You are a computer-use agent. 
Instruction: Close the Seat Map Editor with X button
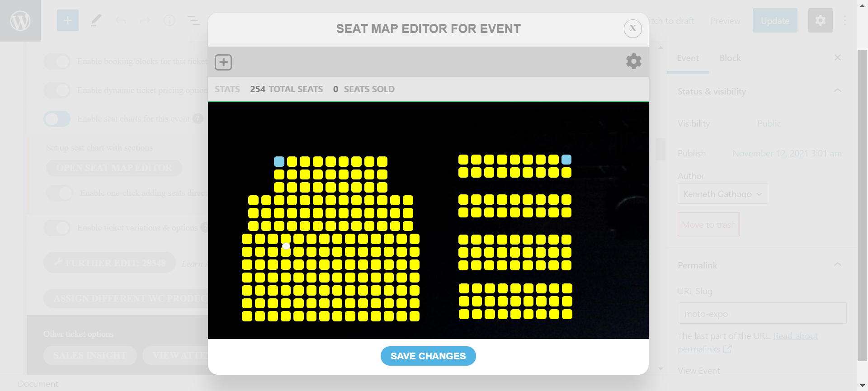[x=632, y=28]
